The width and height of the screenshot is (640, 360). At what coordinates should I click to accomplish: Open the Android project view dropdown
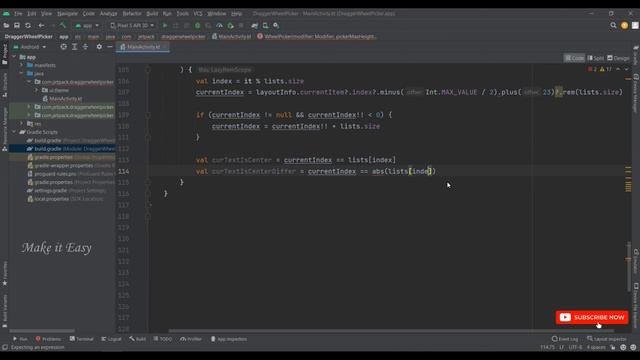pos(30,47)
